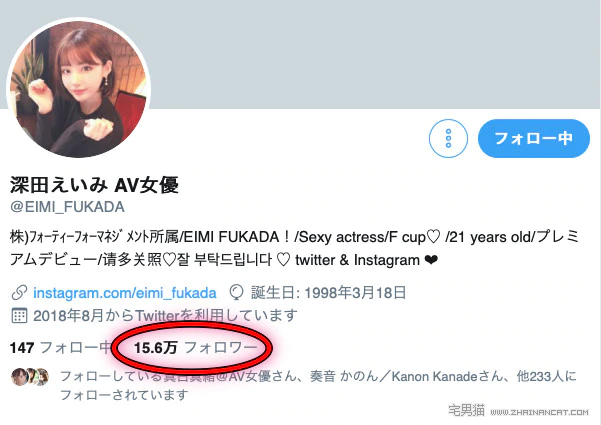Click the フォロー中 following button
601x425 pixels.
tap(534, 138)
